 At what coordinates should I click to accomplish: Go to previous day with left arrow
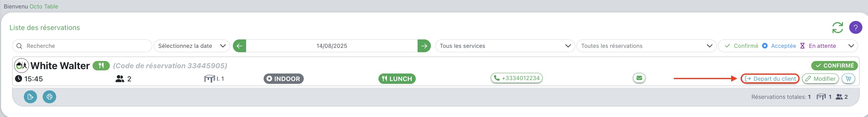pyautogui.click(x=239, y=46)
